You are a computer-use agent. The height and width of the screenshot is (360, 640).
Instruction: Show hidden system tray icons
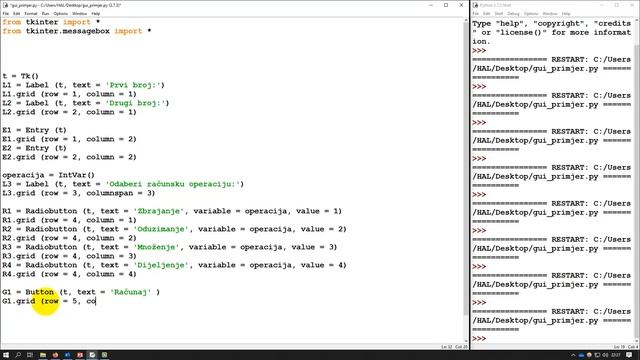tap(573, 355)
